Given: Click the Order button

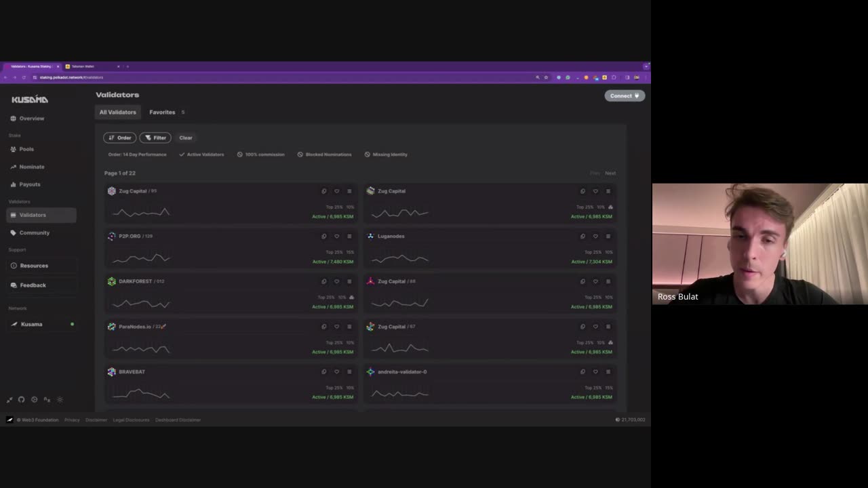Looking at the screenshot, I should [x=120, y=138].
